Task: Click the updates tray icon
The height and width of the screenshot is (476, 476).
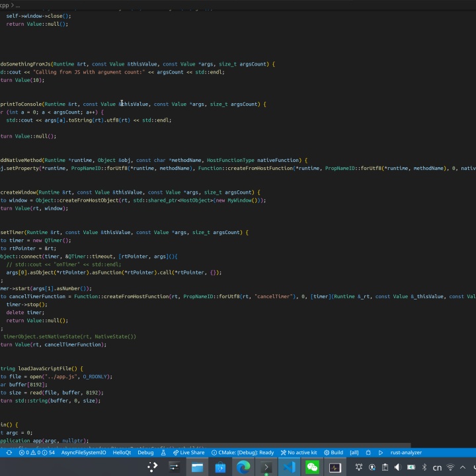Action: (372, 467)
